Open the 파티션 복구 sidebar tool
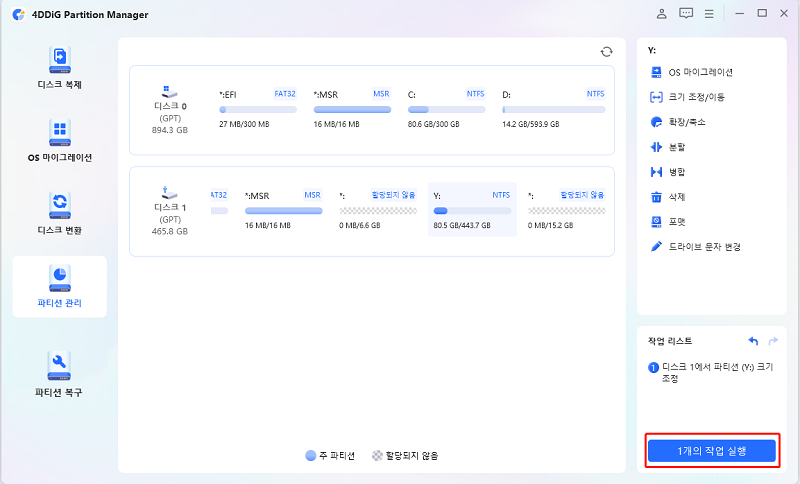 tap(59, 374)
